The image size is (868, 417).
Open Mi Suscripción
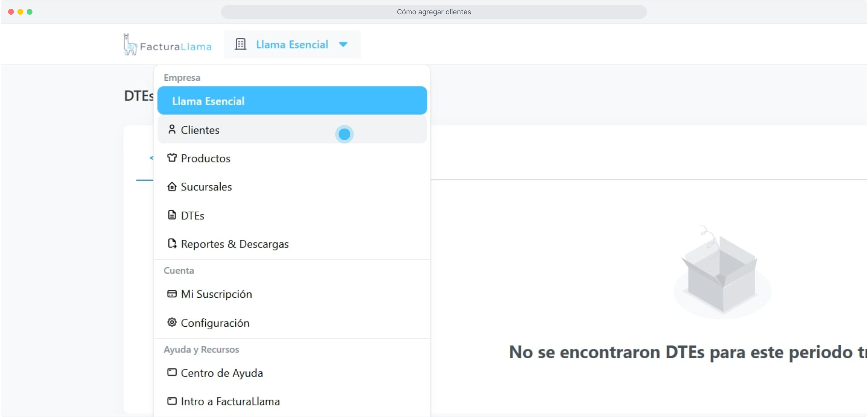pyautogui.click(x=216, y=294)
